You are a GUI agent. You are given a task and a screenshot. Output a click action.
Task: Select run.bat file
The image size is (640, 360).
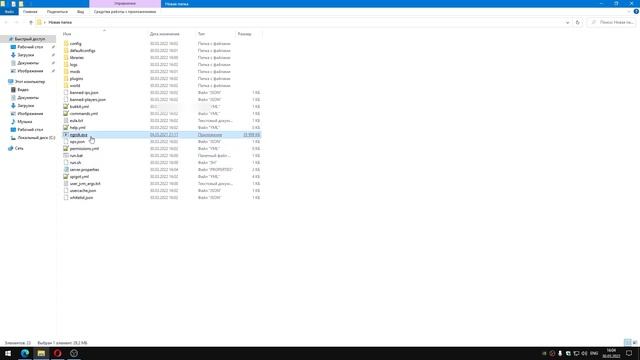coord(76,156)
